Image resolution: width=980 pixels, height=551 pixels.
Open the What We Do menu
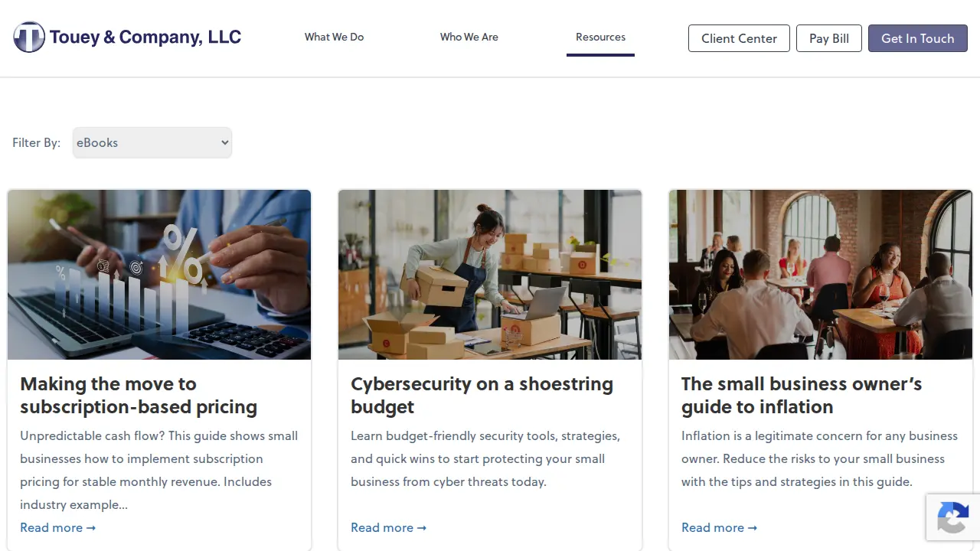tap(334, 37)
